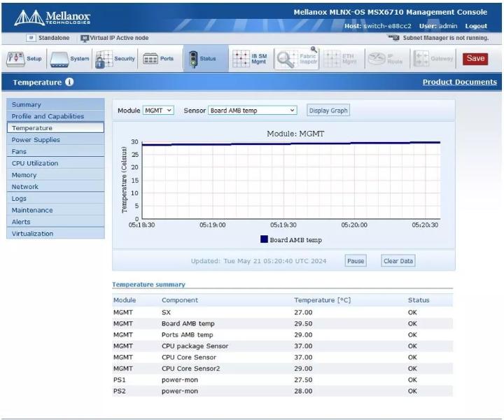Image resolution: width=504 pixels, height=420 pixels.
Task: Click the Subnet Manager status icon
Action: coord(393,38)
